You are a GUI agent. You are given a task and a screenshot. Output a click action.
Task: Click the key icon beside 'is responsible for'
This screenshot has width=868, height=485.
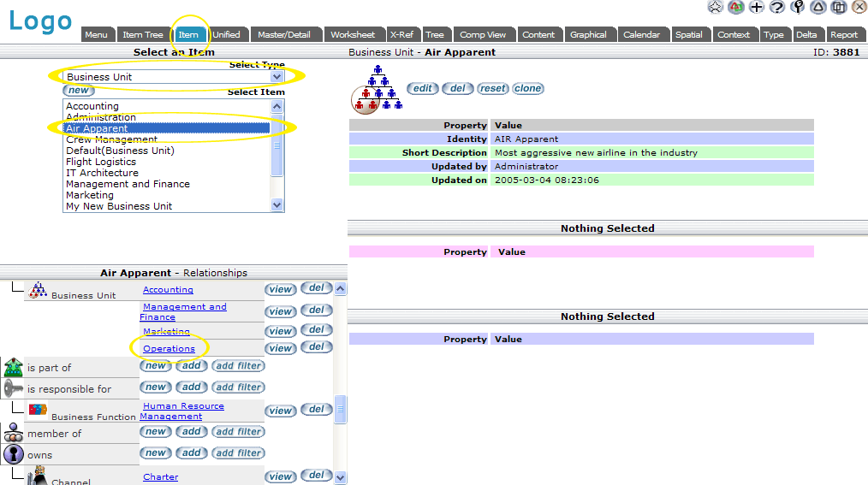tap(13, 389)
